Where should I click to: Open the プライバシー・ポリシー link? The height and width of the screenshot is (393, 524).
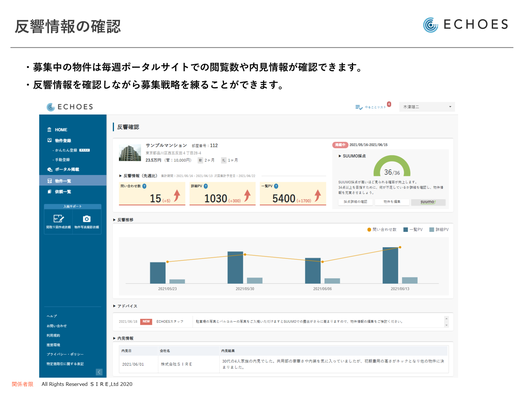coord(65,354)
